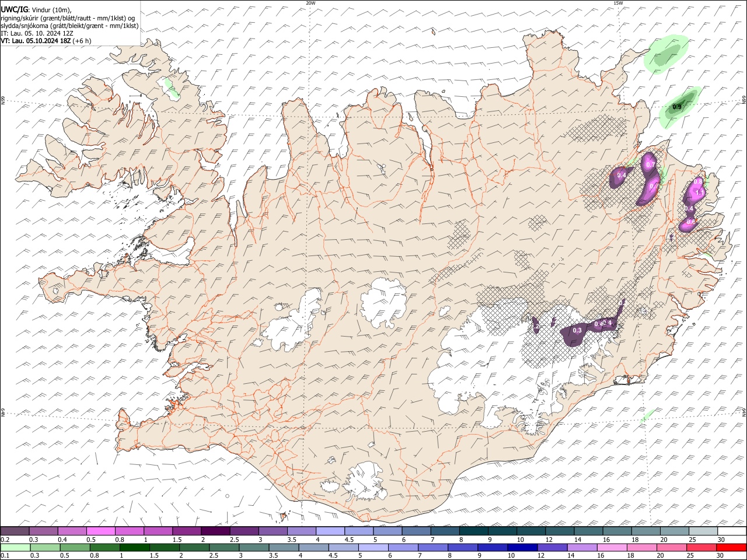The height and width of the screenshot is (560, 747).
Task: Select the light blue 5 swatch in the rain scale
Action: pyautogui.click(x=373, y=547)
